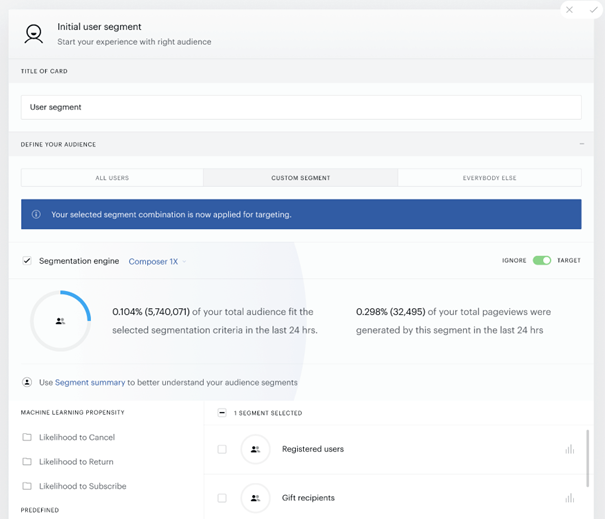Click the 1 Segment Selected label
605x519 pixels.
[268, 413]
